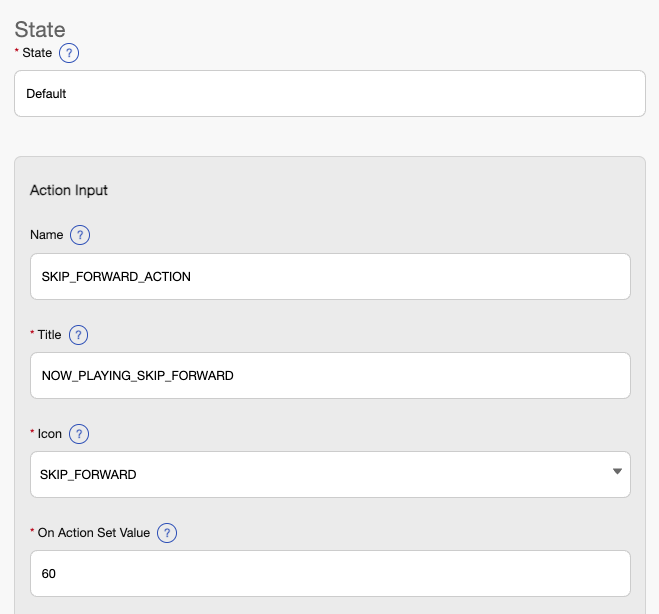This screenshot has height=614, width=659.
Task: Click the Name field with SKIP_FORWARD_ACTION
Action: tap(330, 277)
